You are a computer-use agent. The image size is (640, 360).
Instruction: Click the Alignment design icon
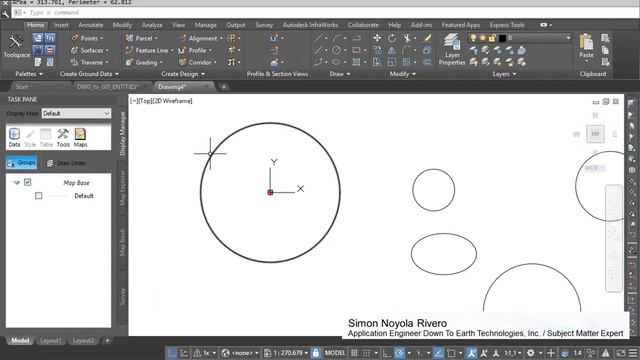click(x=182, y=38)
